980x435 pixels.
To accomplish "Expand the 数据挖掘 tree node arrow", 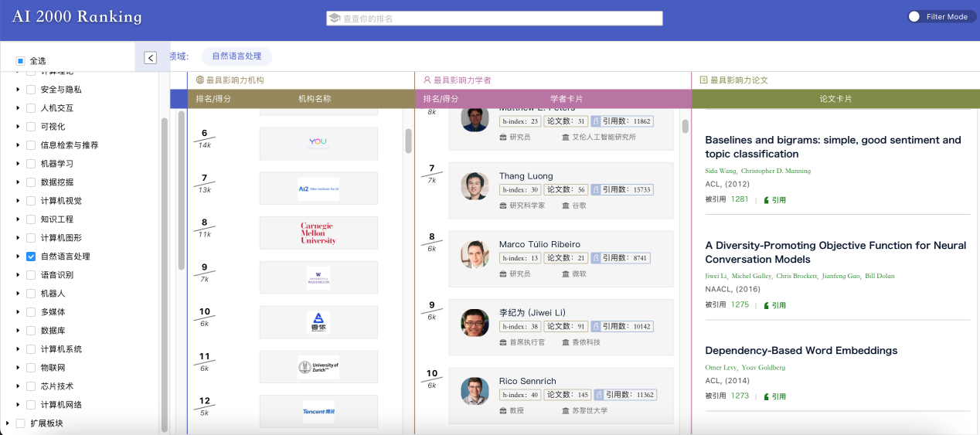I will (x=18, y=182).
